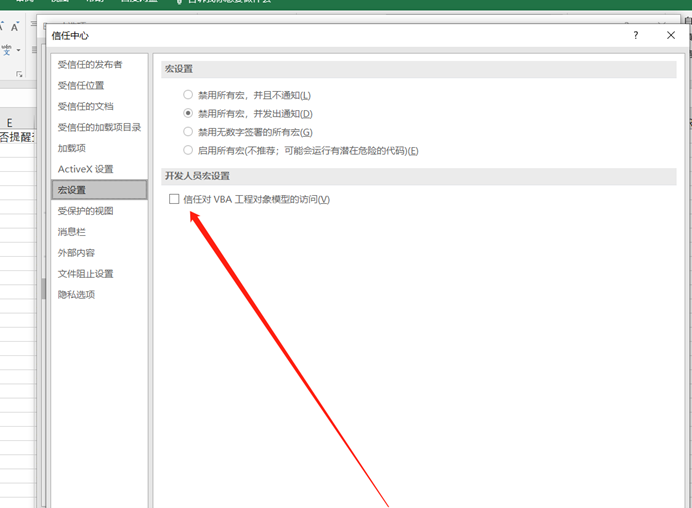Screen dimensions: 692x508
Task: Select 禁用所有宏，并发出通知(D) radio button
Action: point(188,113)
